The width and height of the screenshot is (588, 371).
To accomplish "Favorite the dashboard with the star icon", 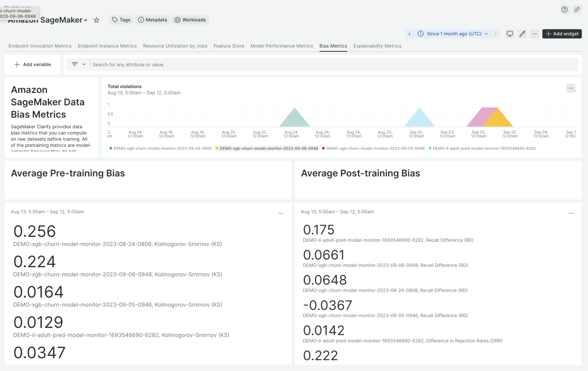I will [x=97, y=20].
